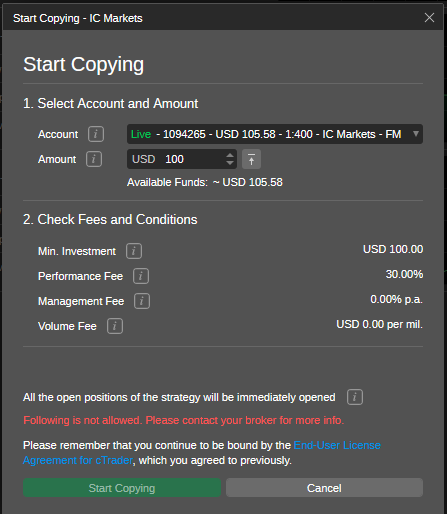The width and height of the screenshot is (447, 514).
Task: Increase the amount with the up stepper arrow
Action: [x=230, y=155]
